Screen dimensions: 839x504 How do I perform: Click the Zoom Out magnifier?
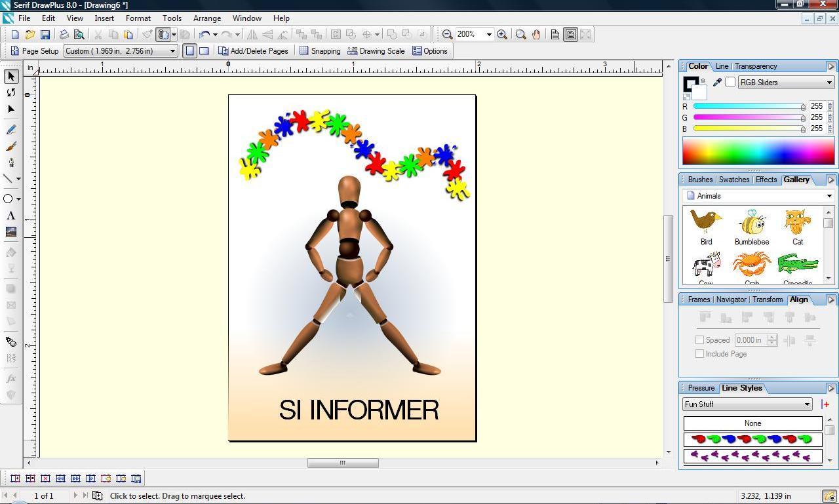coord(447,34)
